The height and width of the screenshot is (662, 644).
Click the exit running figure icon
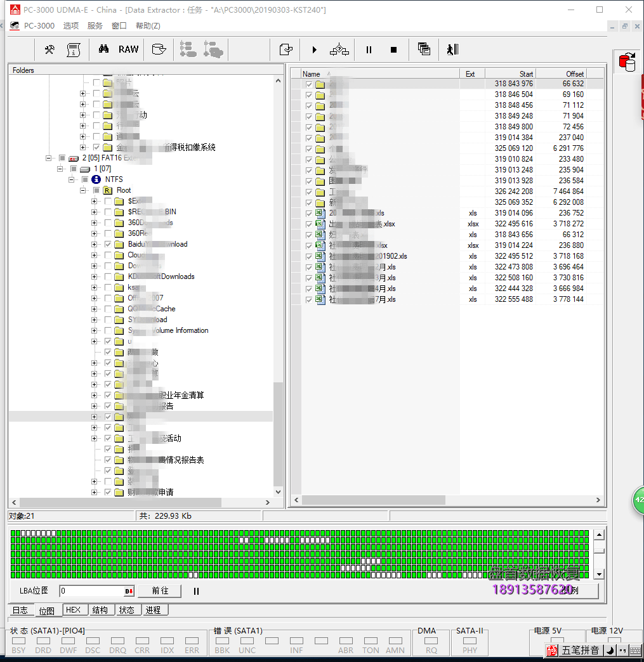pos(452,49)
